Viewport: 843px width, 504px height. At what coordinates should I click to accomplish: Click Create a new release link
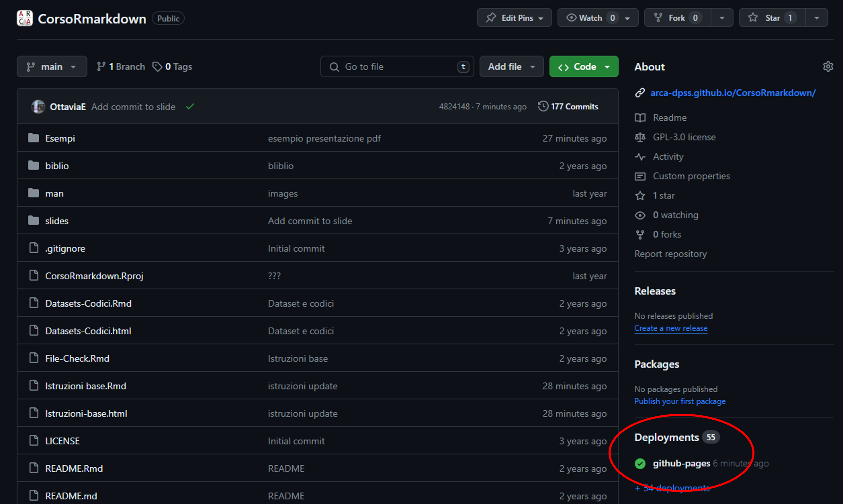coord(671,328)
